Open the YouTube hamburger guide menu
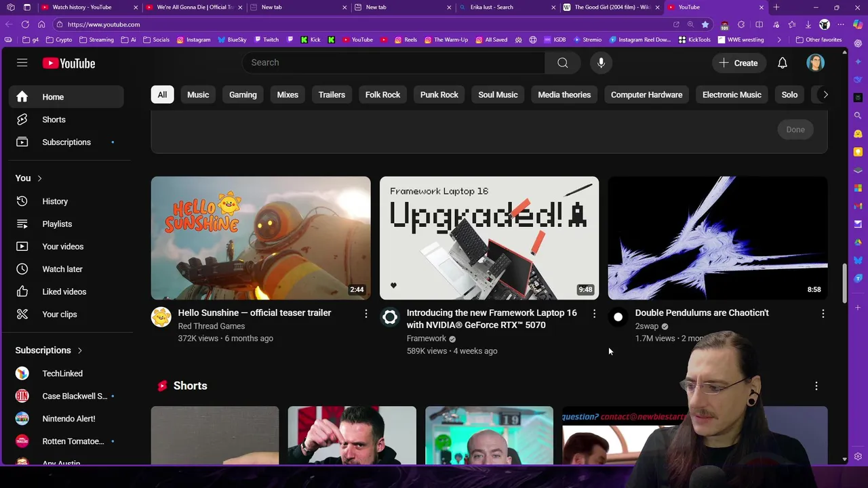This screenshot has width=868, height=488. (22, 63)
